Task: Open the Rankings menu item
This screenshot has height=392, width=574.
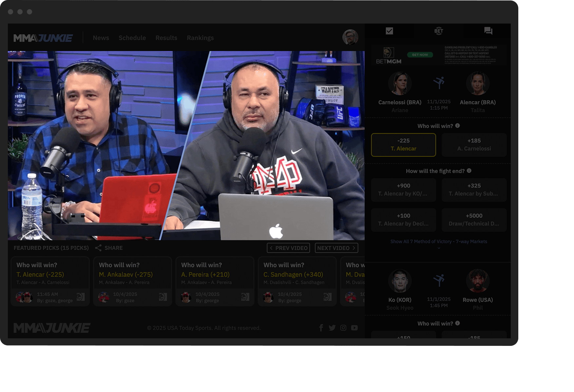Action: [200, 38]
